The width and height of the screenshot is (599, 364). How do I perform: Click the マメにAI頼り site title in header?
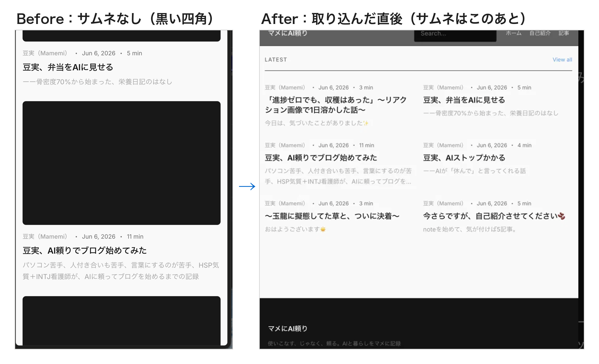288,33
